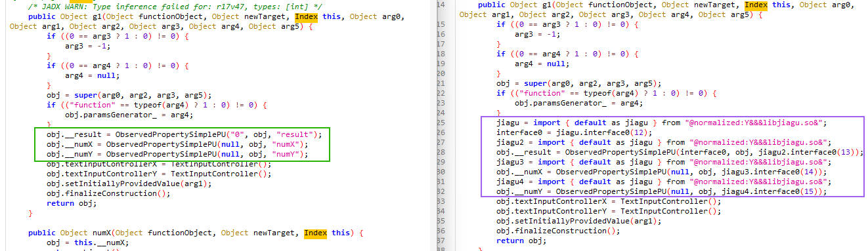Click the obj.__numX line ending with "numX"
This screenshot has width=868, height=251.
(177, 144)
